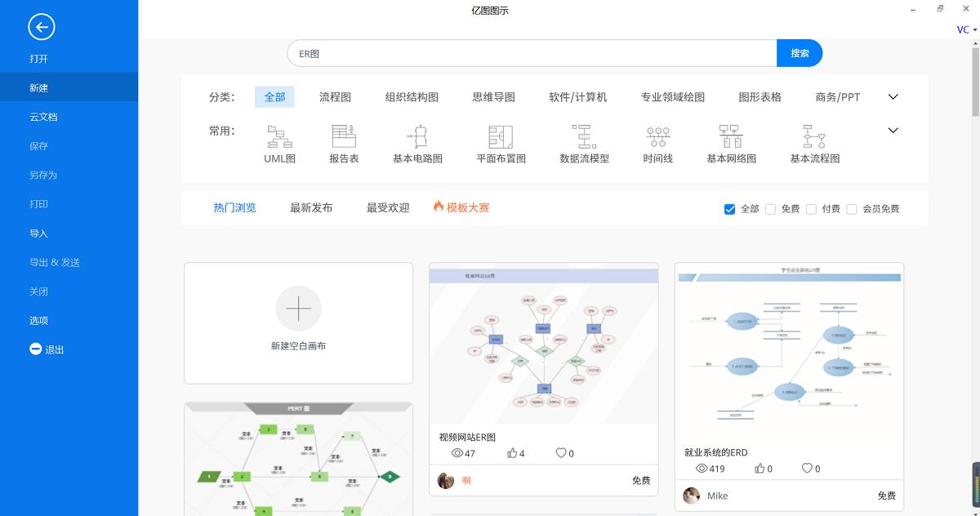Screen dimensions: 980x516
Task: Enable the 免费 filter checkbox
Action: click(770, 209)
